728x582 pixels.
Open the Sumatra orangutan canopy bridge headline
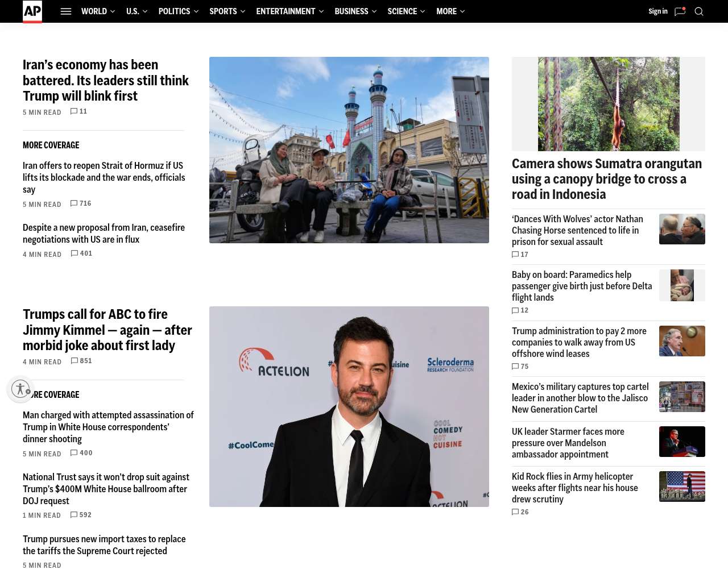click(606, 179)
